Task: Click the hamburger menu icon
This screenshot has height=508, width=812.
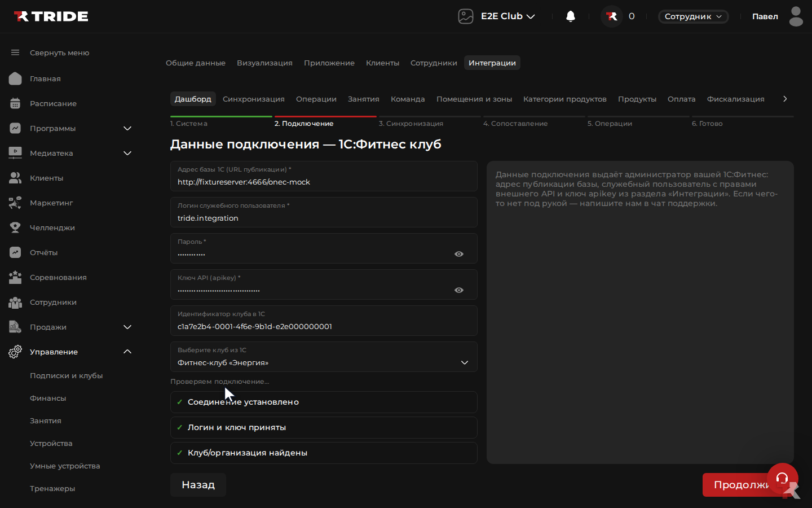Action: 15,52
